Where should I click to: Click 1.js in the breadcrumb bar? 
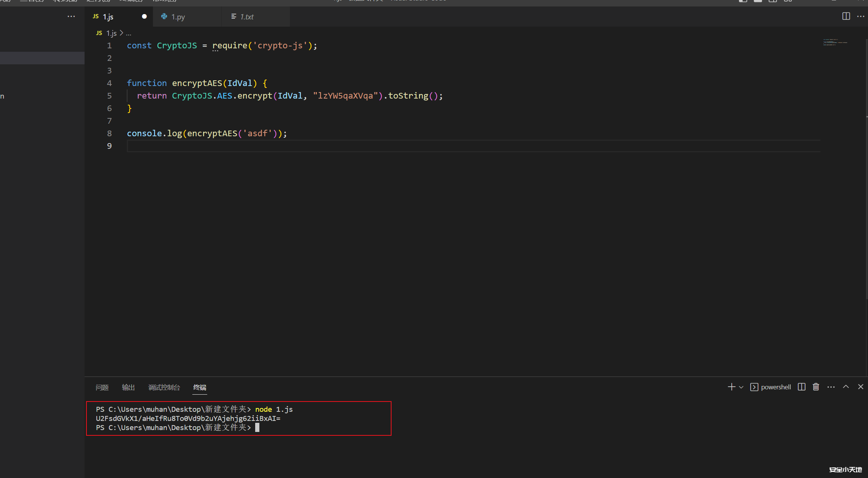(x=111, y=33)
